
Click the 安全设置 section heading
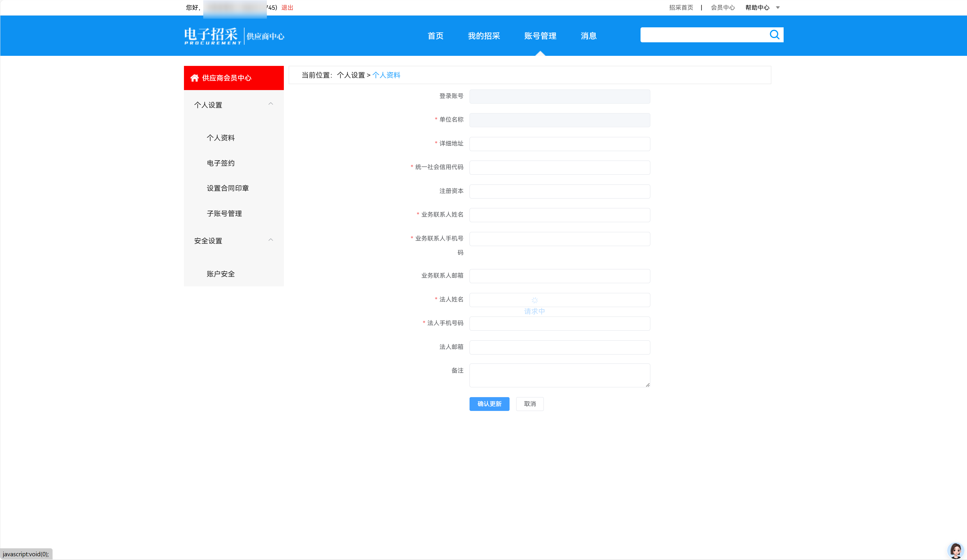click(208, 241)
